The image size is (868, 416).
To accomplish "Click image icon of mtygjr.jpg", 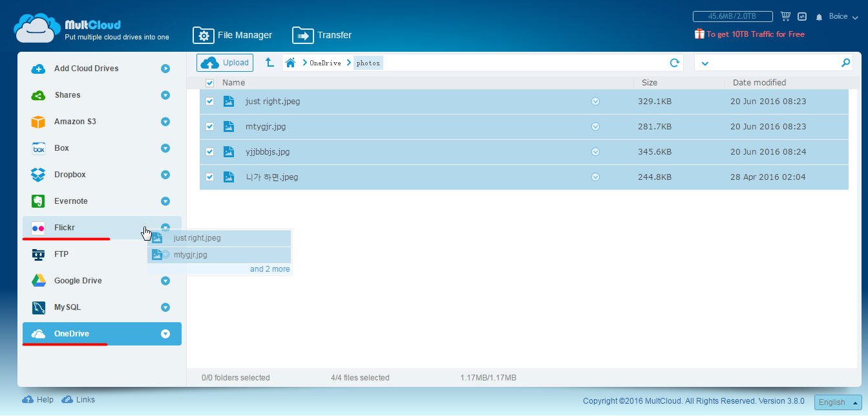I will point(228,126).
